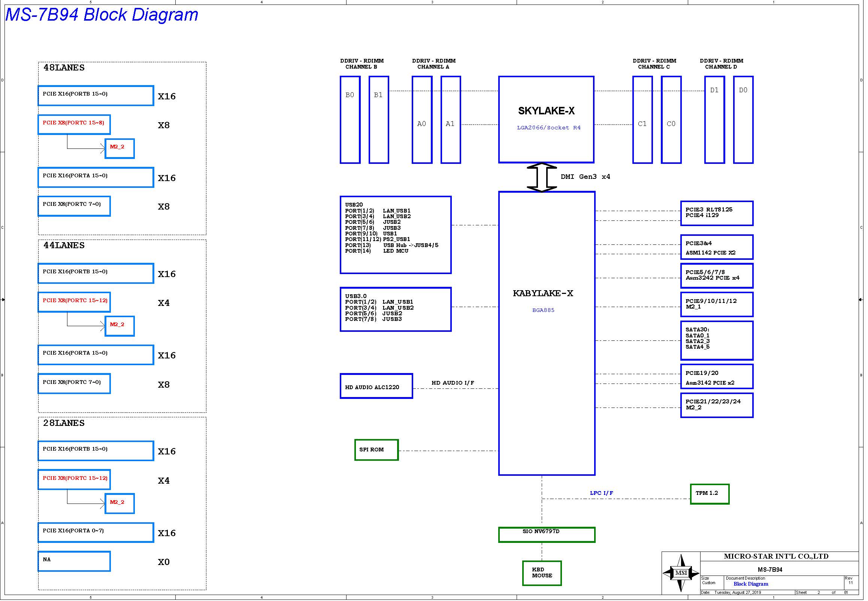The width and height of the screenshot is (868, 601).
Task: Click the "SATA30:" heading in the SATA block
Action: pyautogui.click(x=697, y=330)
